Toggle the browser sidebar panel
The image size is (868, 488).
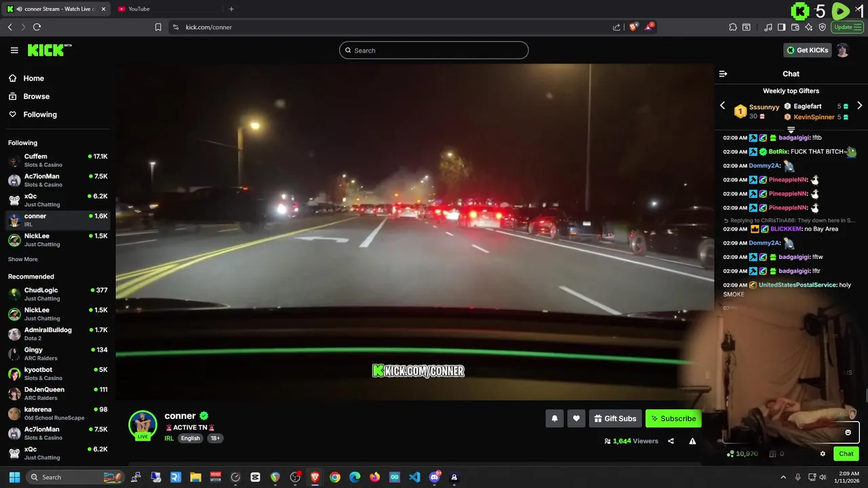click(781, 27)
